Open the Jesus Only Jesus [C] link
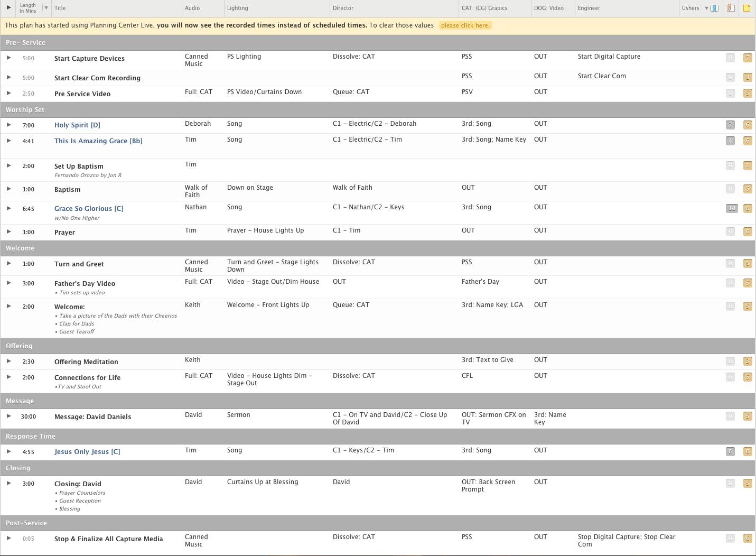This screenshot has height=556, width=756. 87,452
